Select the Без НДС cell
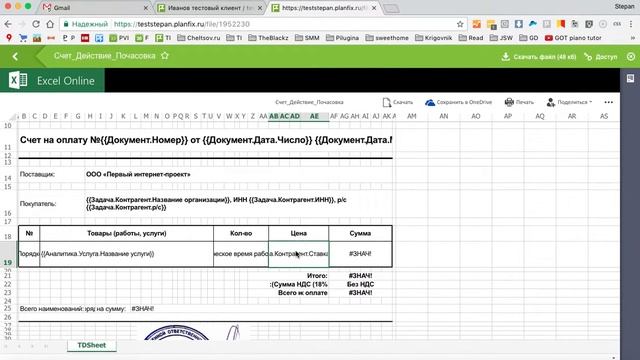Image resolution: width=640 pixels, height=360 pixels. pos(360,284)
